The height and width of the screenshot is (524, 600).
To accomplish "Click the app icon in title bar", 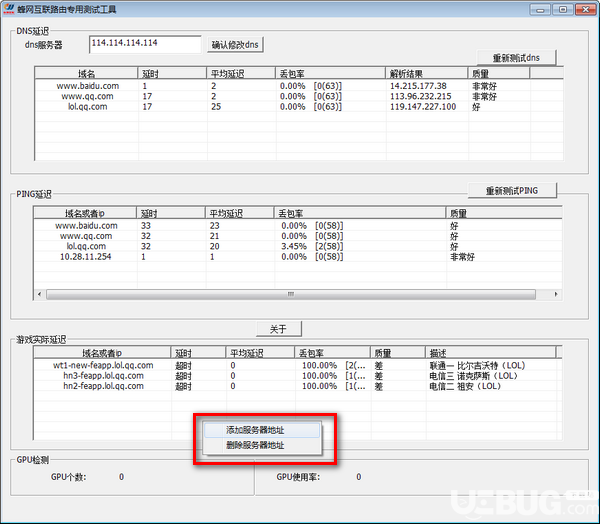I will [8, 8].
